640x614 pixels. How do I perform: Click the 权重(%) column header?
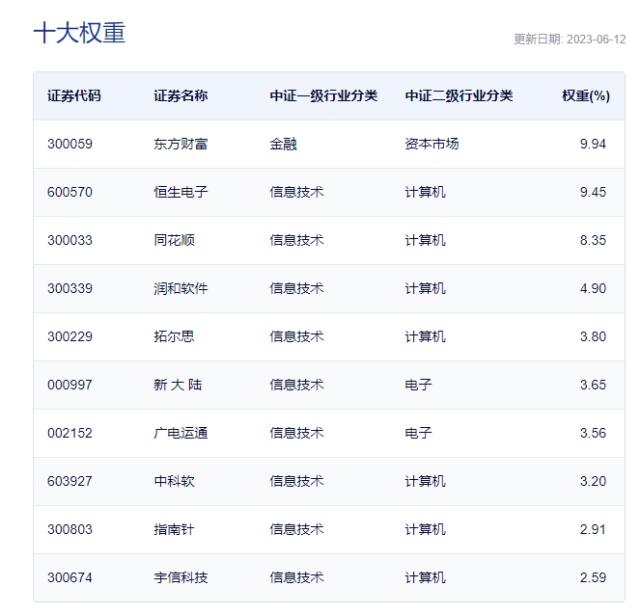(586, 96)
